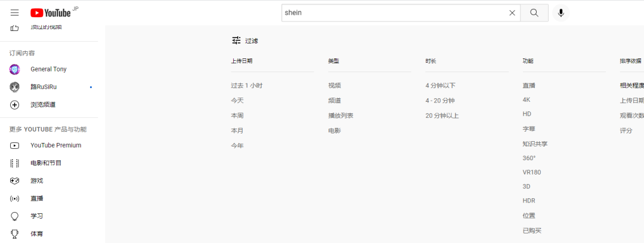
Task: Start voice search with microphone
Action: (561, 13)
